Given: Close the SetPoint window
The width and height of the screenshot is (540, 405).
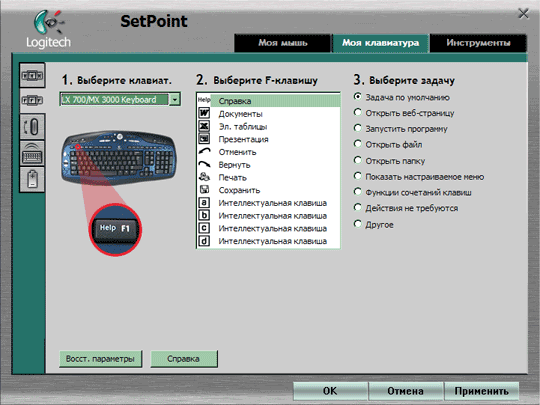Looking at the screenshot, I should coord(523,14).
